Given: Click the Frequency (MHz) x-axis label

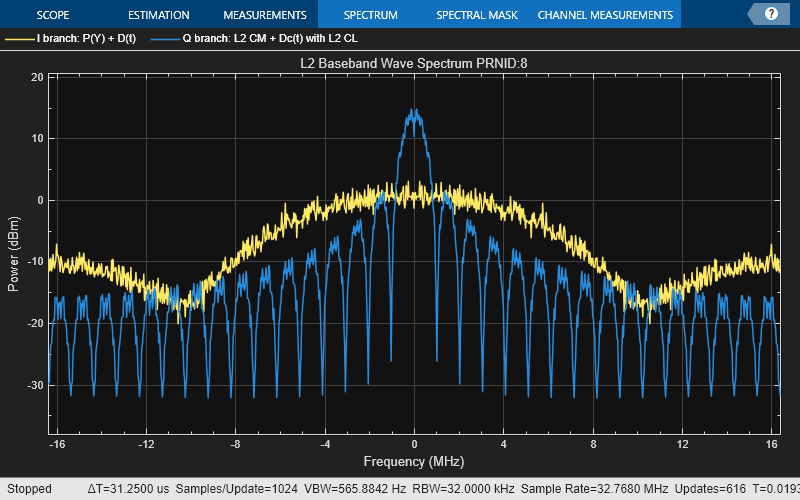Looking at the screenshot, I should [x=414, y=463].
